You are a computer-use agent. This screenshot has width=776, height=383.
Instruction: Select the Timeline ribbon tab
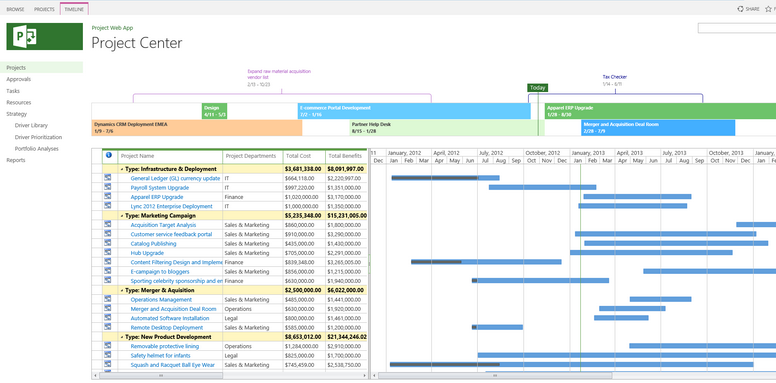(74, 9)
